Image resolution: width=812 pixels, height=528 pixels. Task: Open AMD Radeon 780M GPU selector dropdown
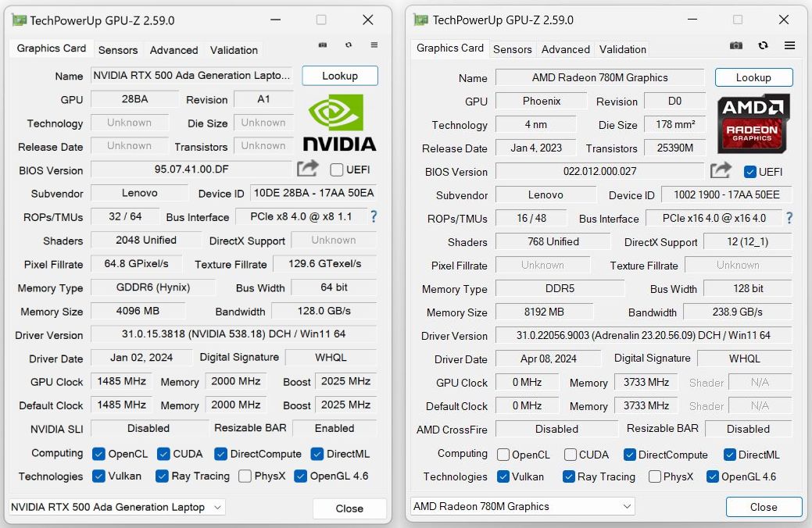tap(523, 506)
